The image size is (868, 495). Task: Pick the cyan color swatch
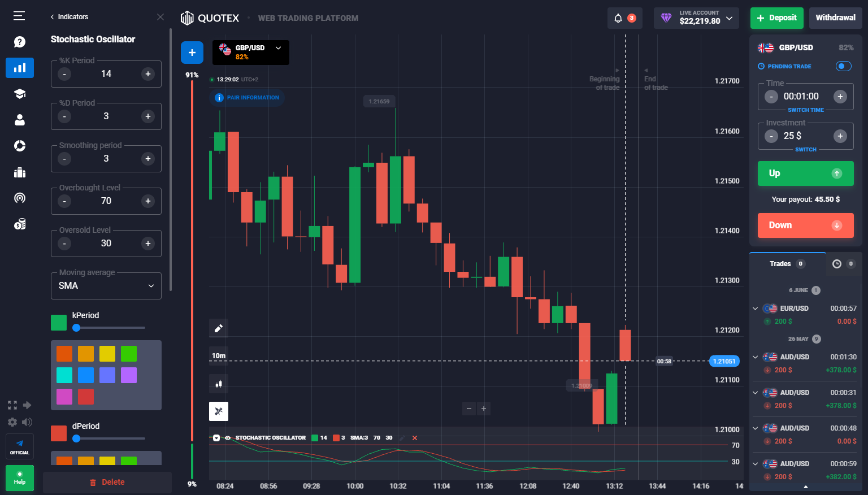[64, 375]
